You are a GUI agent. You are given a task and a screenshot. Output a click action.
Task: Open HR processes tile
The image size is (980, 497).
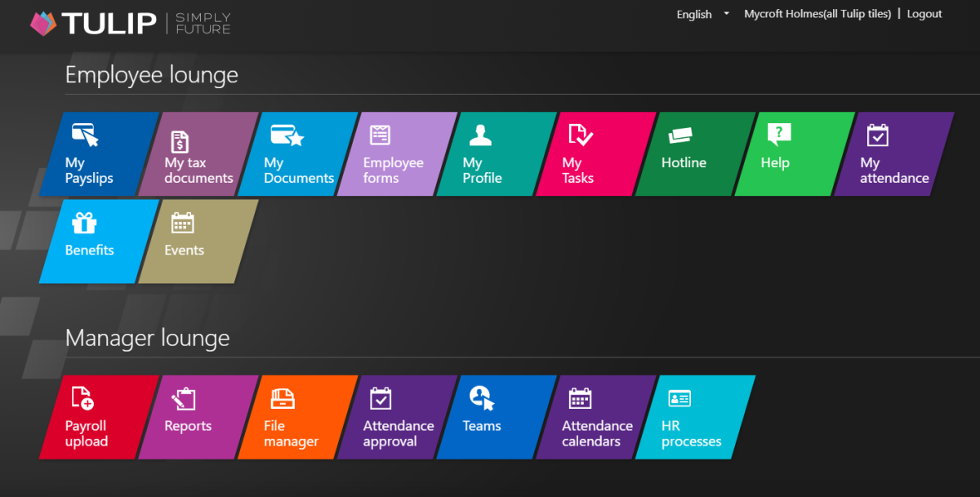[695, 417]
